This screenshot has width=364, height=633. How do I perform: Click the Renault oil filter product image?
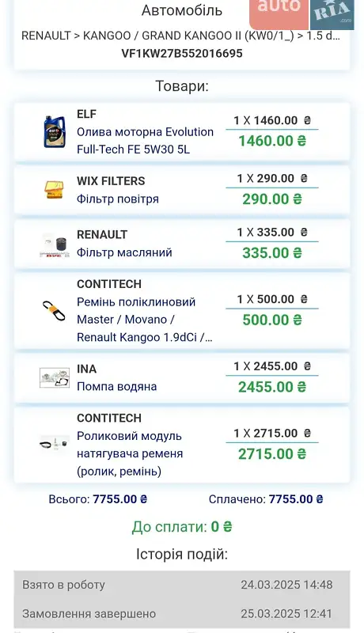click(55, 245)
